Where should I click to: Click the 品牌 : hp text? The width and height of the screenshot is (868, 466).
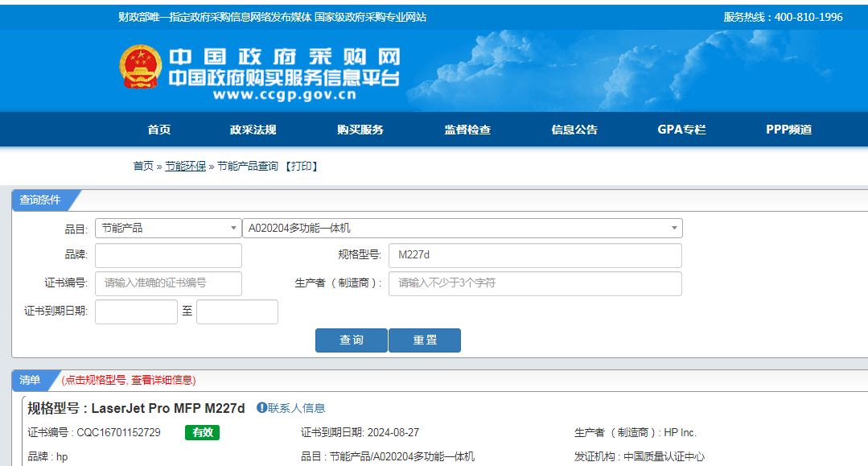pyautogui.click(x=47, y=457)
